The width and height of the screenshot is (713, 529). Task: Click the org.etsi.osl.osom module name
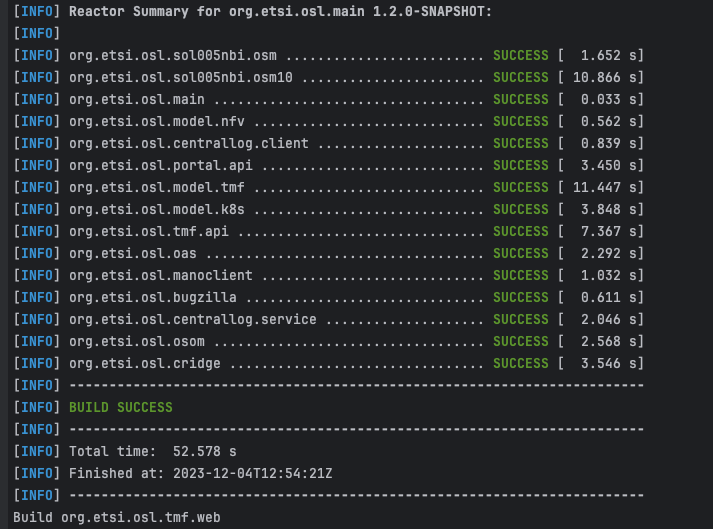pos(136,341)
